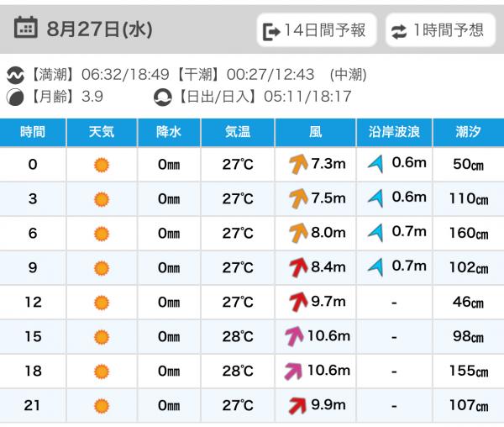Select the 時間 column header
Screen dimensions: 504x427
tap(33, 132)
